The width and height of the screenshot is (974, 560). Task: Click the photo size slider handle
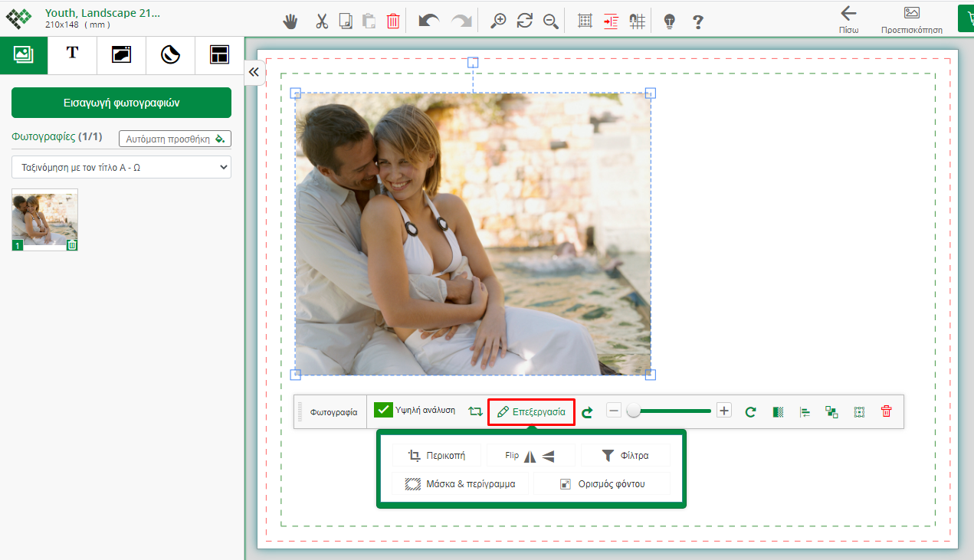633,411
